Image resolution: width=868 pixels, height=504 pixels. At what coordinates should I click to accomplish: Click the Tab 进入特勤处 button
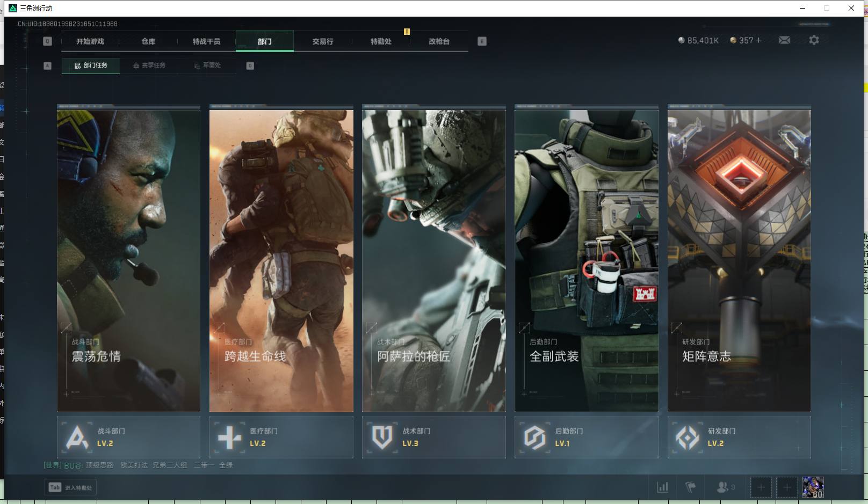pos(70,487)
